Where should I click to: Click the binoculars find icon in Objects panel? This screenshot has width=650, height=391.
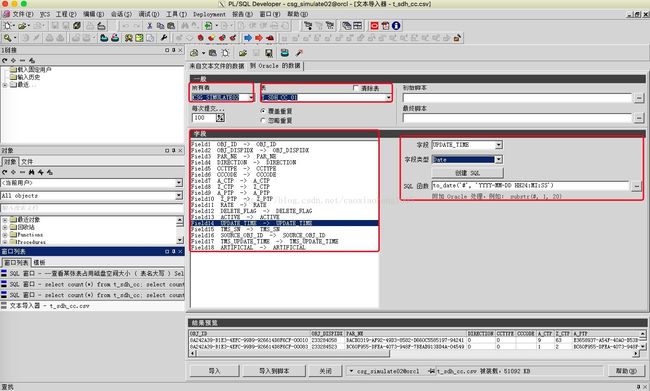[x=32, y=172]
